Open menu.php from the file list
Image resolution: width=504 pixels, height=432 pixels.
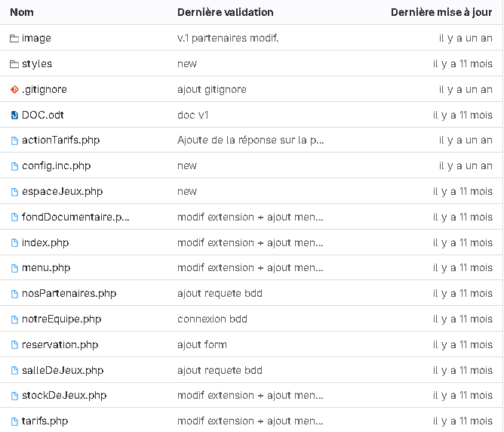tap(46, 268)
